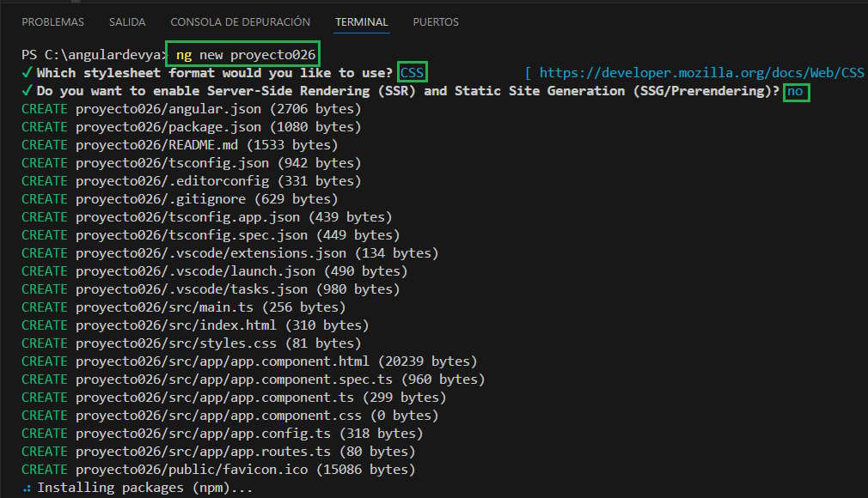
Task: Click 'Installing packages (npm)...' status line
Action: (x=138, y=488)
